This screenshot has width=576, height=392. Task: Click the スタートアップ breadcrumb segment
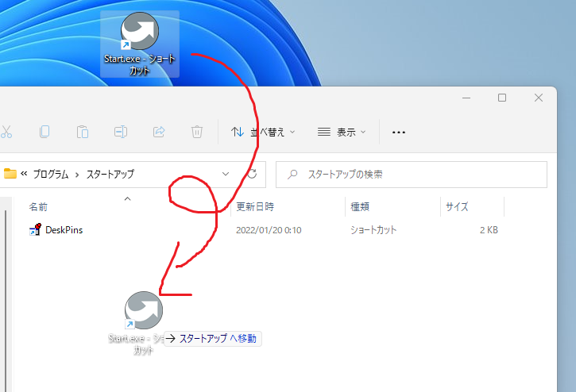tap(110, 174)
